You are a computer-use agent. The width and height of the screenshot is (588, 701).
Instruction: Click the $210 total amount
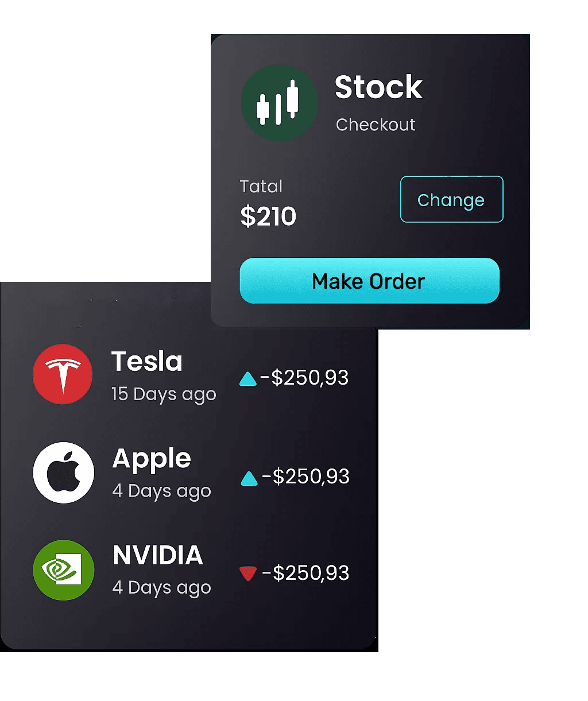pos(268,216)
